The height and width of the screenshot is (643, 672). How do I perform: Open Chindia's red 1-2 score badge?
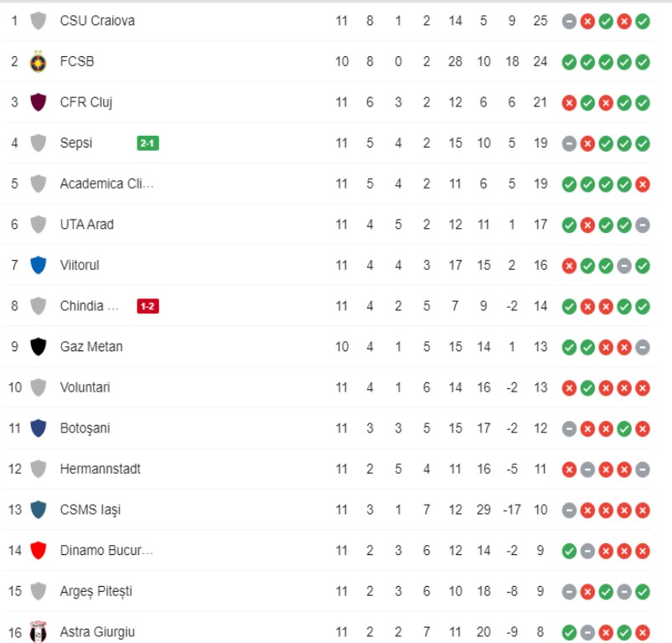click(147, 306)
